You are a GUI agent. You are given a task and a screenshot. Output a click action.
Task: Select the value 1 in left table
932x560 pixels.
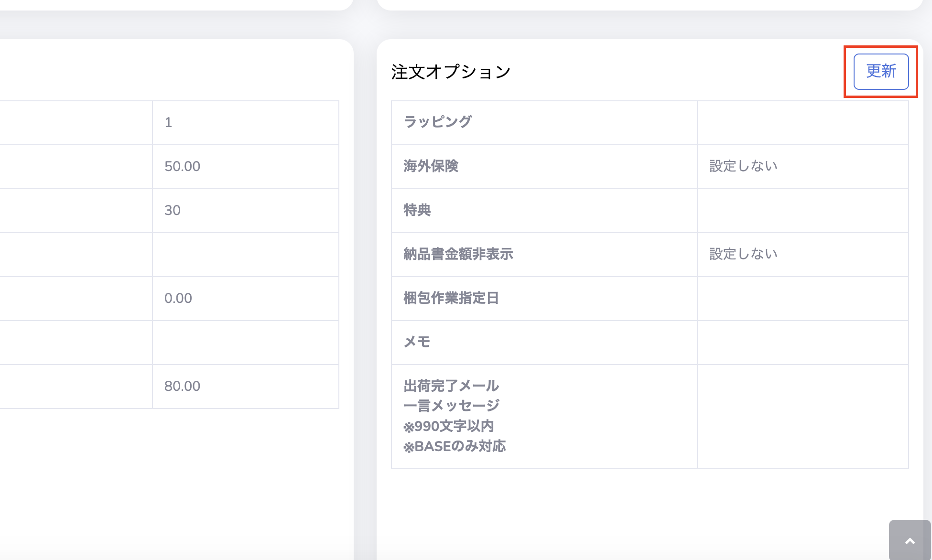[x=168, y=122]
